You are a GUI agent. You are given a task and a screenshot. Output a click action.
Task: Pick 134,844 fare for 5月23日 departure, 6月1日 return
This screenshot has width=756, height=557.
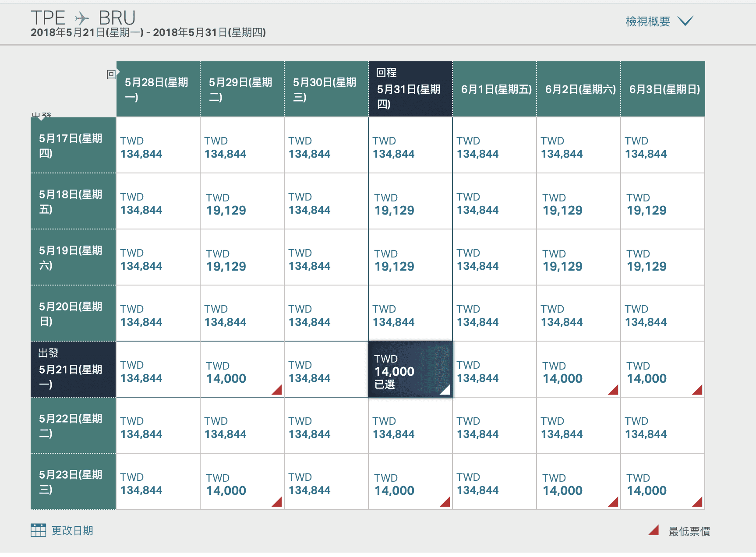[495, 482]
